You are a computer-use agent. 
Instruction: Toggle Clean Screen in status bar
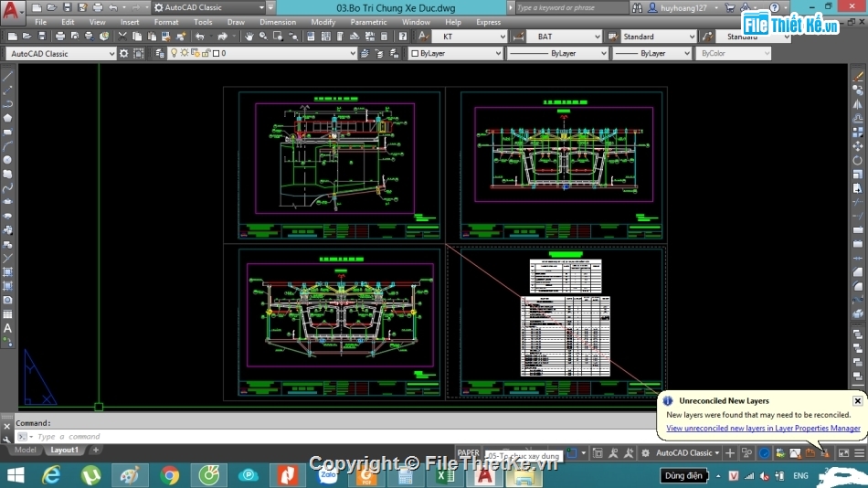843,453
